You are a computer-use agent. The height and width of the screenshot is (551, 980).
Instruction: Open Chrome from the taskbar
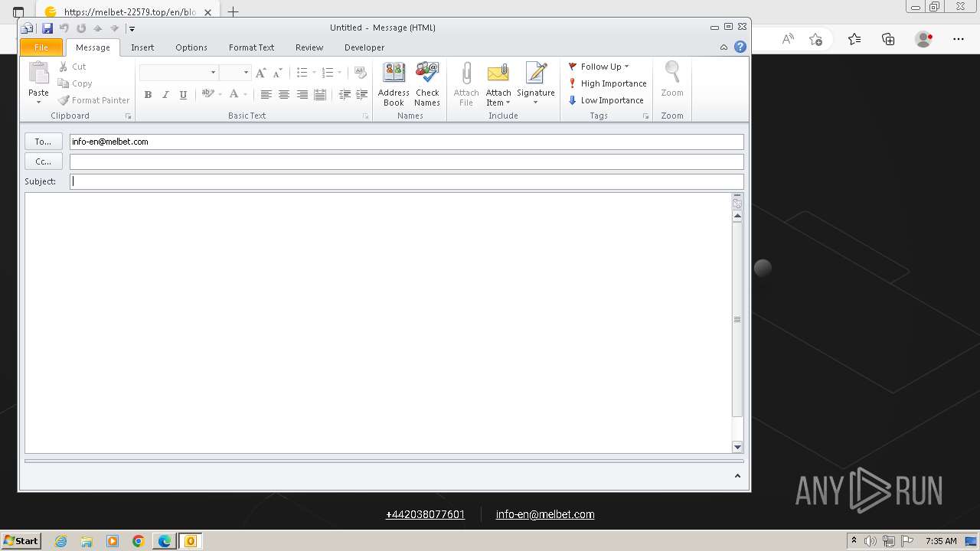[138, 541]
